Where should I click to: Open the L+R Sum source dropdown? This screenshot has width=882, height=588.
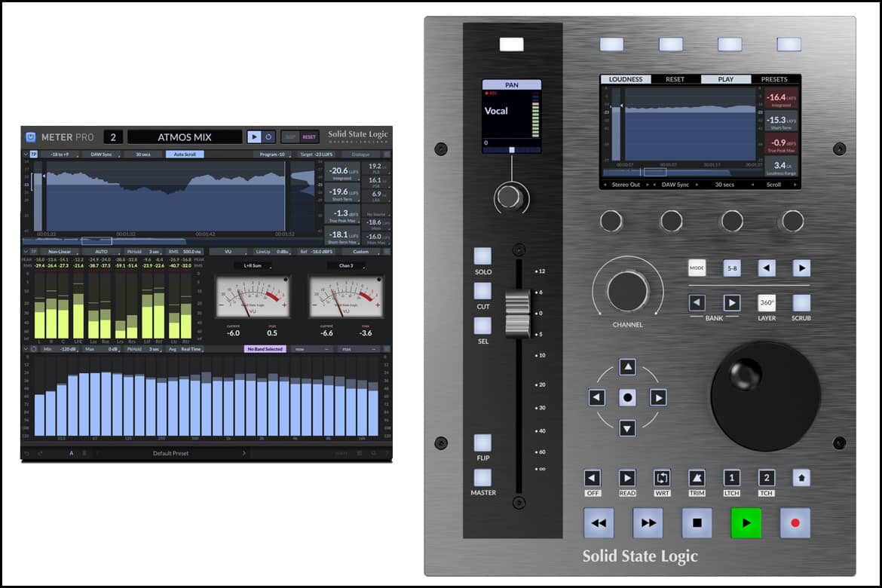(253, 265)
